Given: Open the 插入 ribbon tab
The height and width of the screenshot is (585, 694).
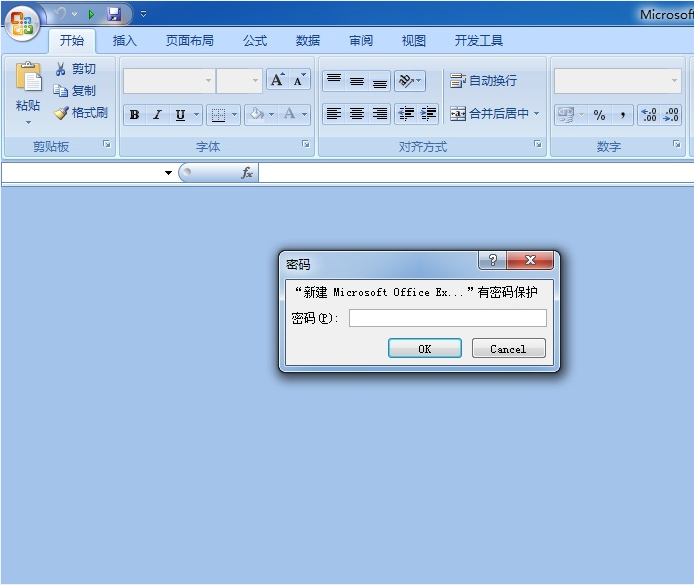Looking at the screenshot, I should coord(124,41).
